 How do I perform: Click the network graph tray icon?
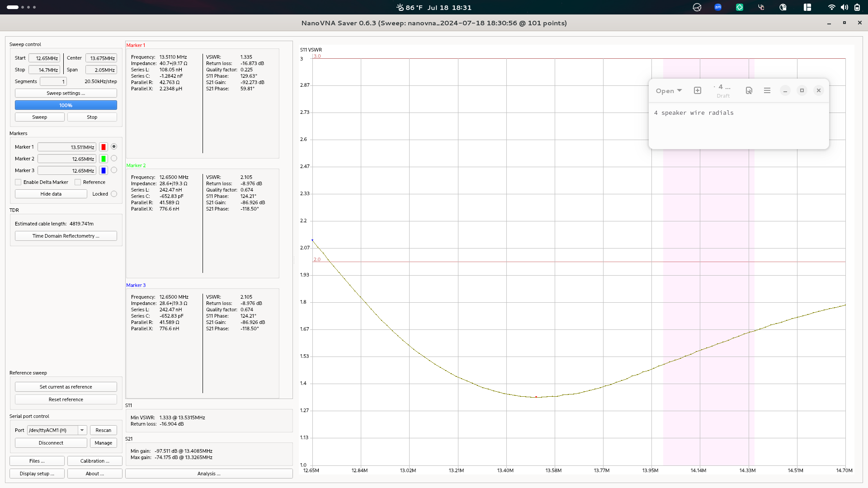tap(697, 7)
